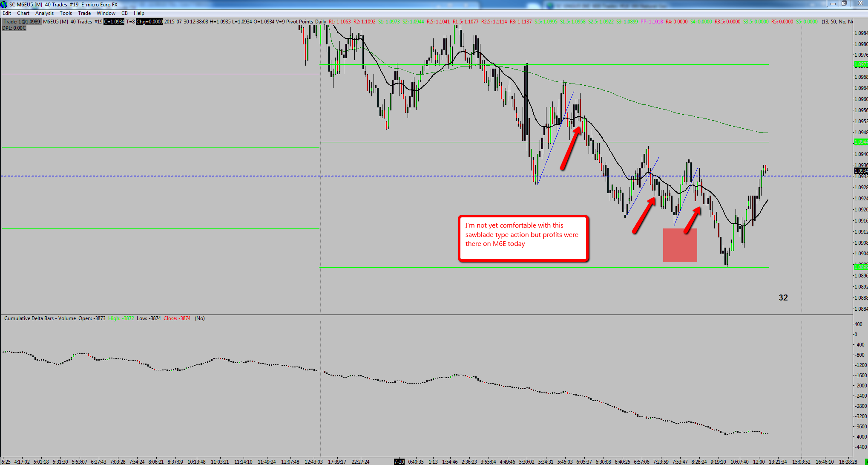Viewport: 868px width, 465px height.
Task: Click the Sierra Chart globe icon in title bar
Action: [4, 4]
